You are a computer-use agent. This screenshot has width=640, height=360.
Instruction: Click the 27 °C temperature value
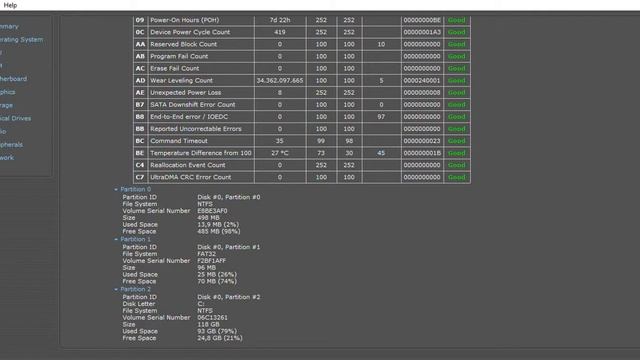tap(280, 153)
